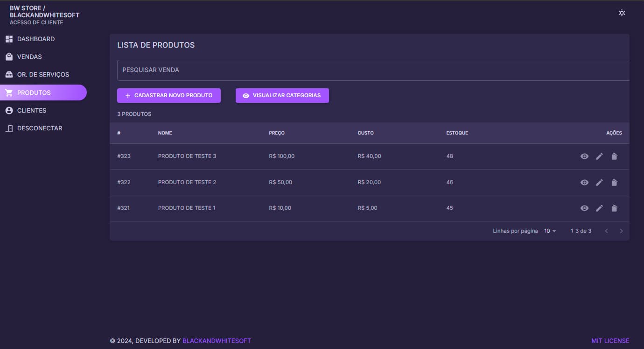Choose Desconectar to log out
This screenshot has height=349, width=644.
tap(43, 128)
